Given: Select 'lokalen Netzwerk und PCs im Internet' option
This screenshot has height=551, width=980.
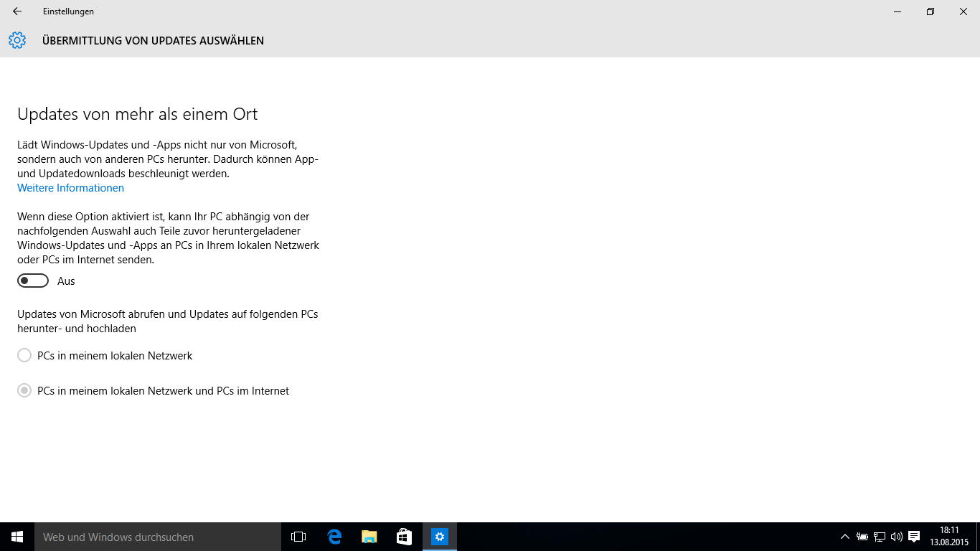Looking at the screenshot, I should 24,391.
